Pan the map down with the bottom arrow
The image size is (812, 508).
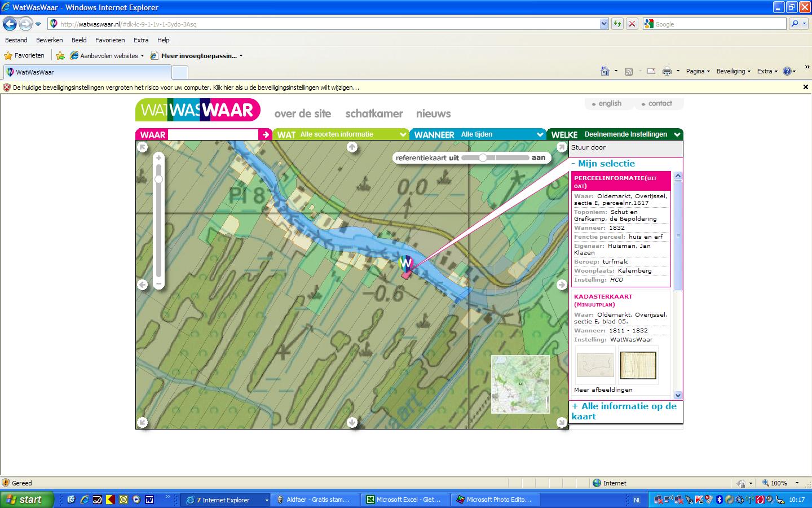point(352,422)
